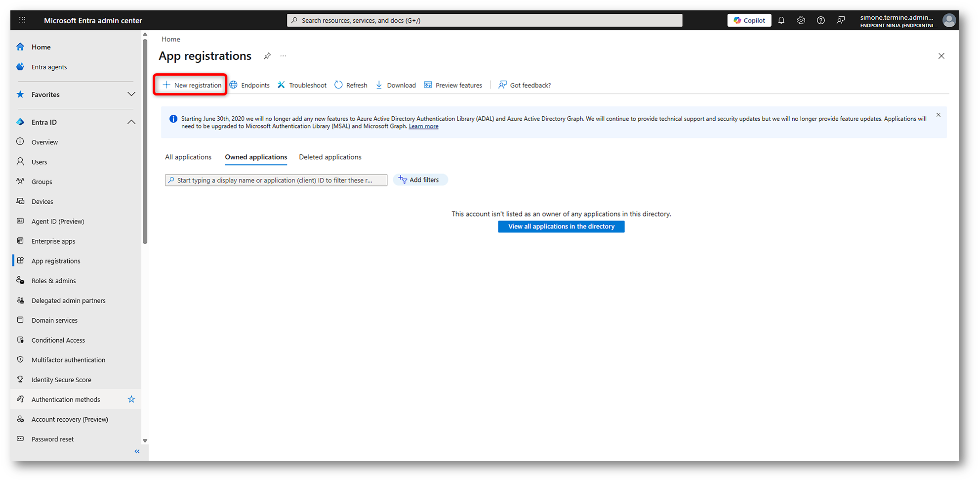Switch to the All applications tab
Screen dimensions: 980x482
pos(188,157)
